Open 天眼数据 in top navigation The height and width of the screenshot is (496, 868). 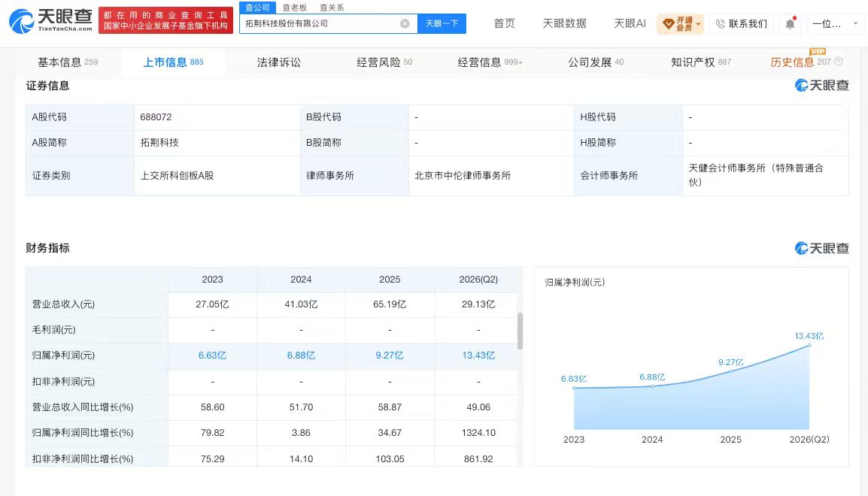pos(564,23)
